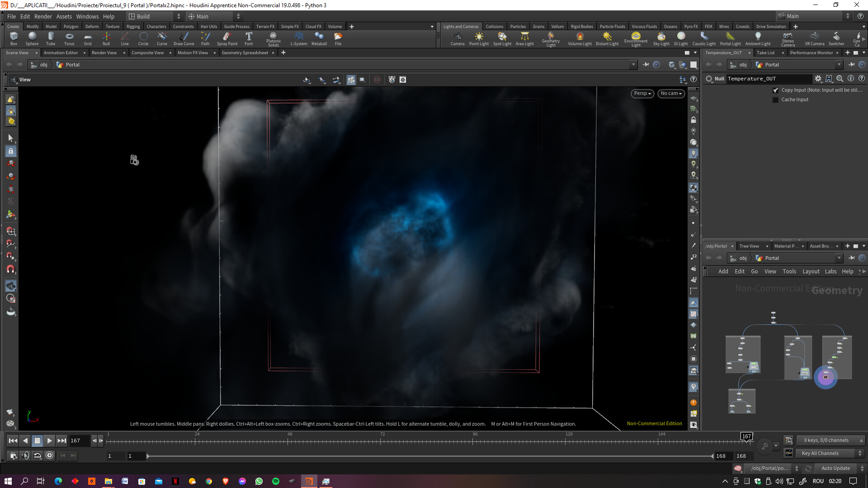Toggle secure selection lock in viewport toolbar
The image size is (868, 488).
(x=10, y=151)
